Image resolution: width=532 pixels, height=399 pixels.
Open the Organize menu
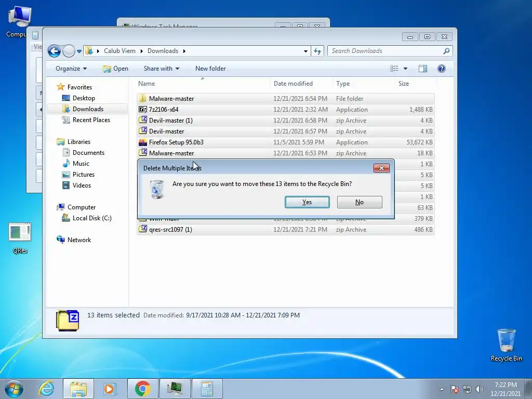(71, 69)
